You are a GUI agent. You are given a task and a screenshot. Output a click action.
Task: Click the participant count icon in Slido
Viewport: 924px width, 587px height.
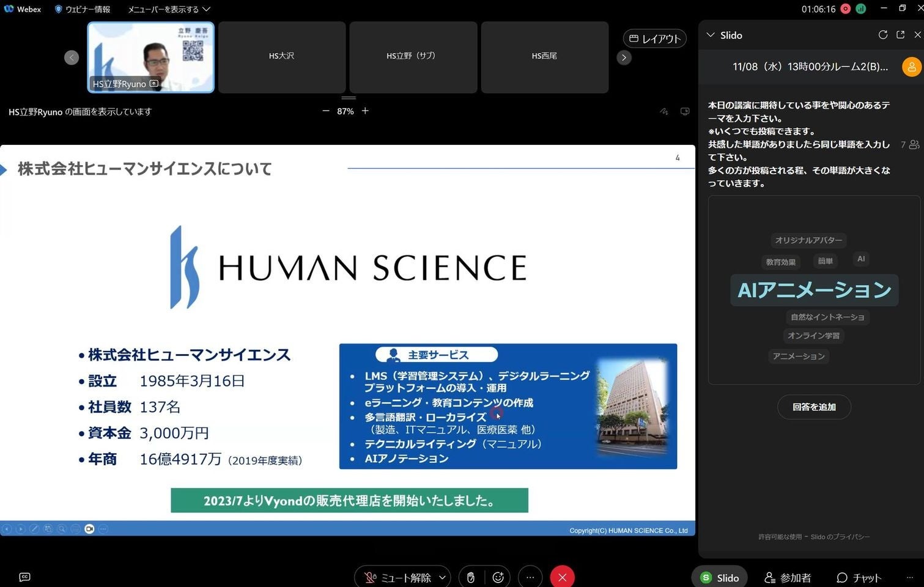[914, 145]
